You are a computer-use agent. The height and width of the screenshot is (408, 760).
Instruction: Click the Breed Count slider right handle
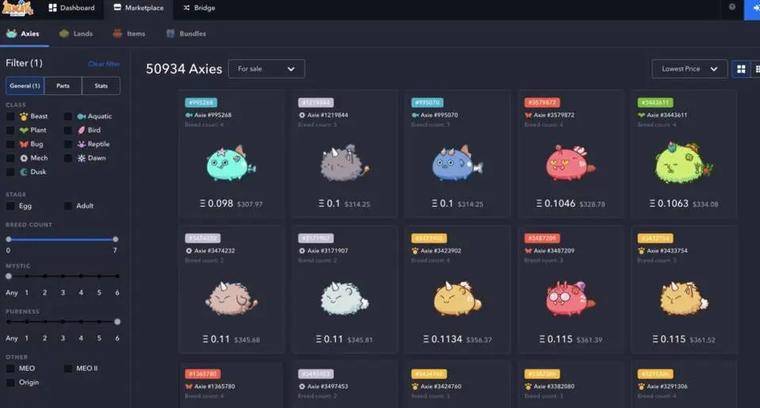pos(115,239)
